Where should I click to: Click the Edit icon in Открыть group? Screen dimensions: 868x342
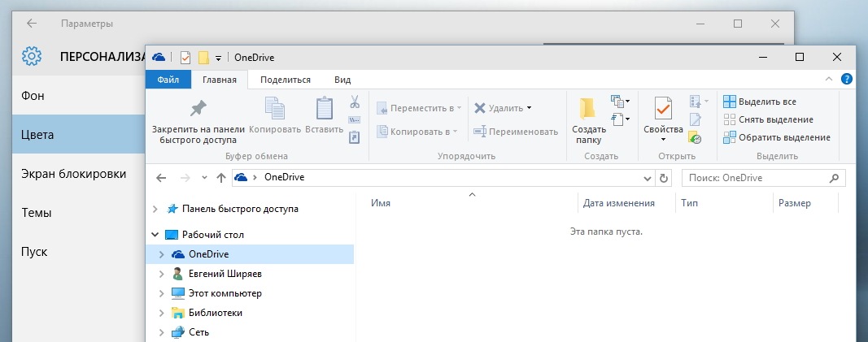tap(696, 119)
